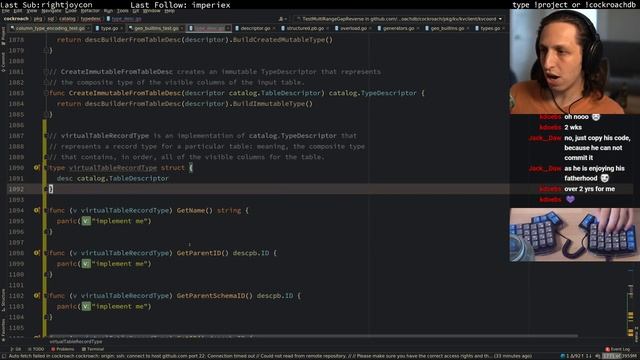Viewport: 640px width, 360px height.
Task: Open the Help menu
Action: [x=169, y=11]
